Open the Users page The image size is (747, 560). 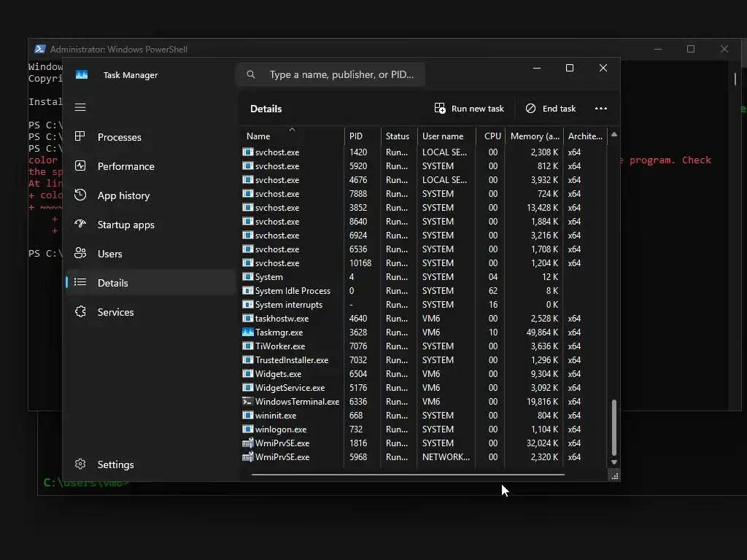point(150,254)
